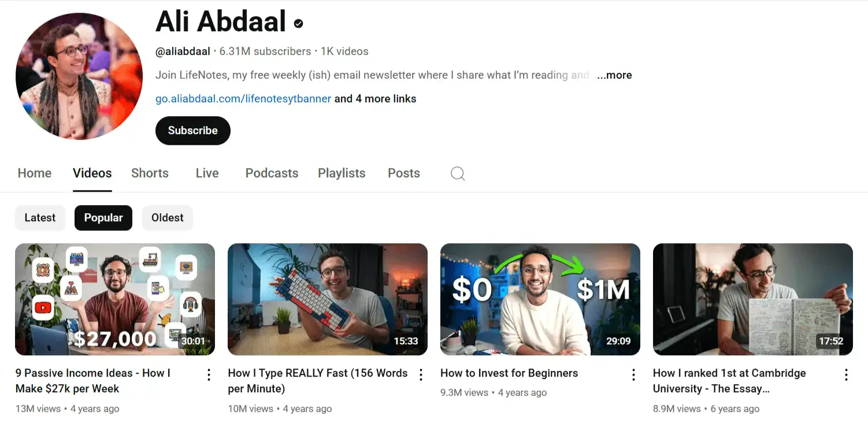
Task: Open the 'How to Invest for Beginners' title
Action: tap(509, 373)
